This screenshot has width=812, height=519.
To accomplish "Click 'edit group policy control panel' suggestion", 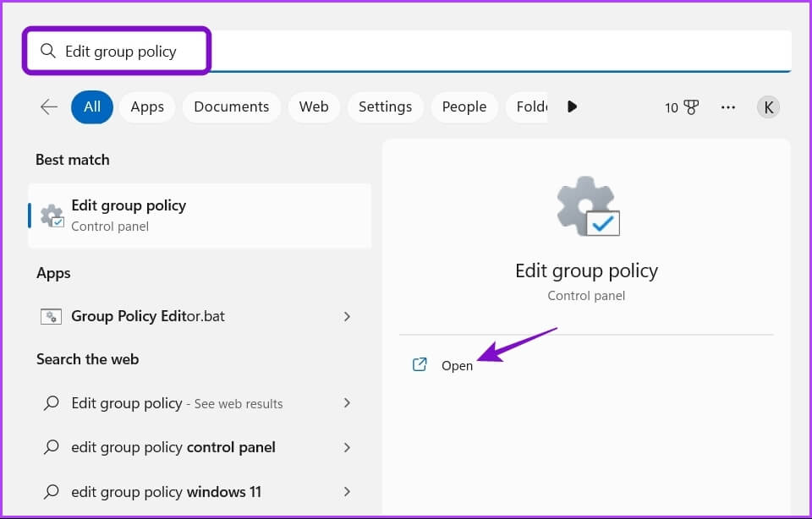I will pyautogui.click(x=200, y=447).
